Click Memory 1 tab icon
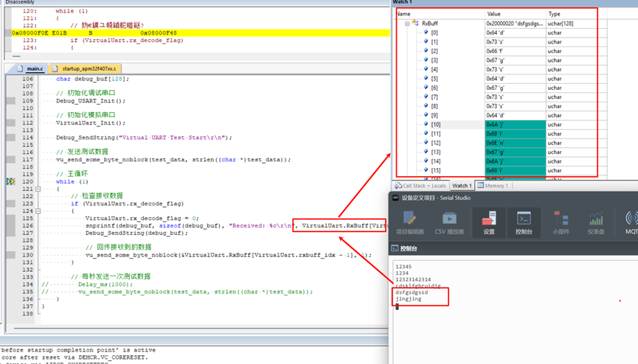This screenshot has width=638, height=364. pos(481,186)
